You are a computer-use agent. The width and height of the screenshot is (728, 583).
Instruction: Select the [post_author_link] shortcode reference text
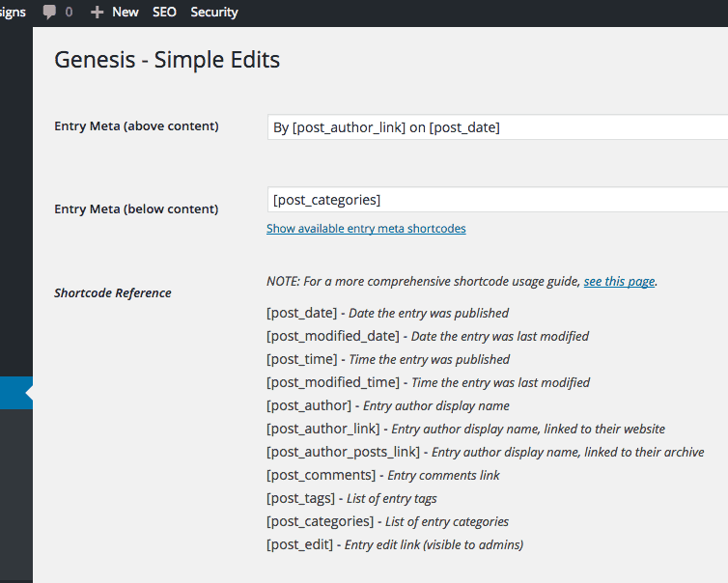(x=323, y=429)
